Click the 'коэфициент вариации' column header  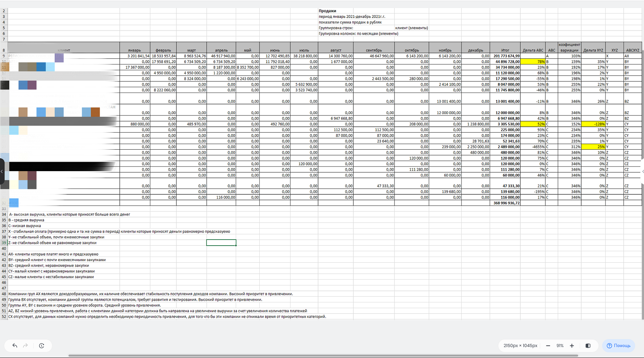click(569, 47)
